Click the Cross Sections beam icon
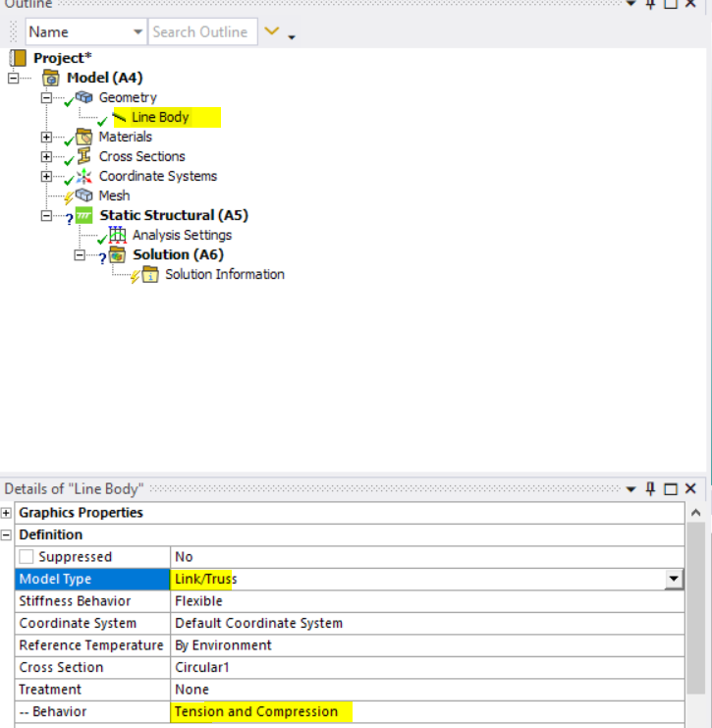Image resolution: width=712 pixels, height=728 pixels. click(84, 156)
